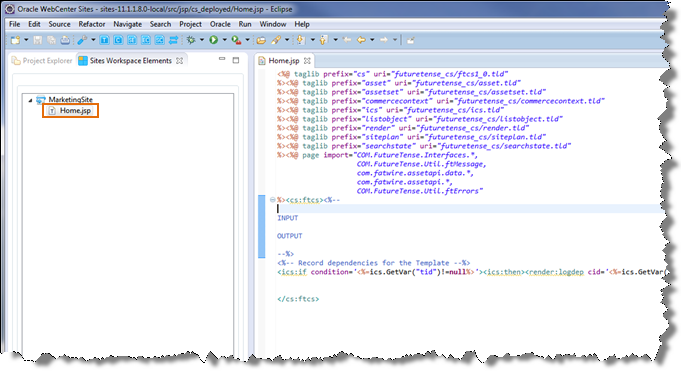Close the Home.jsp editor tab

click(x=307, y=61)
